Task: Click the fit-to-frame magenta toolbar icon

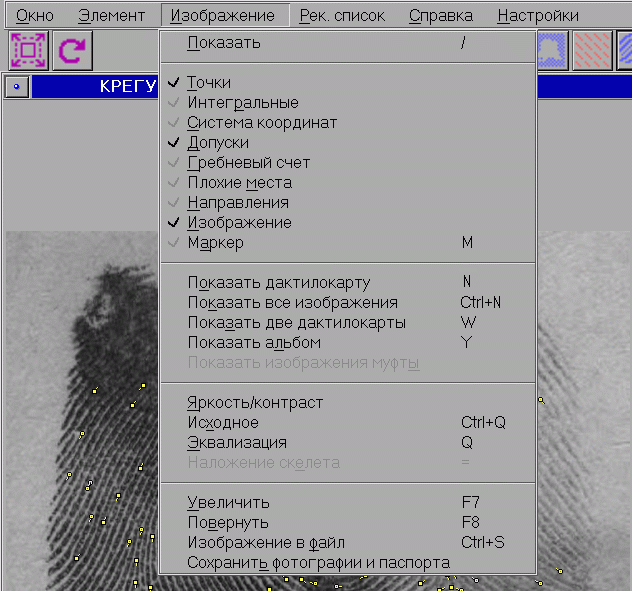Action: click(29, 50)
